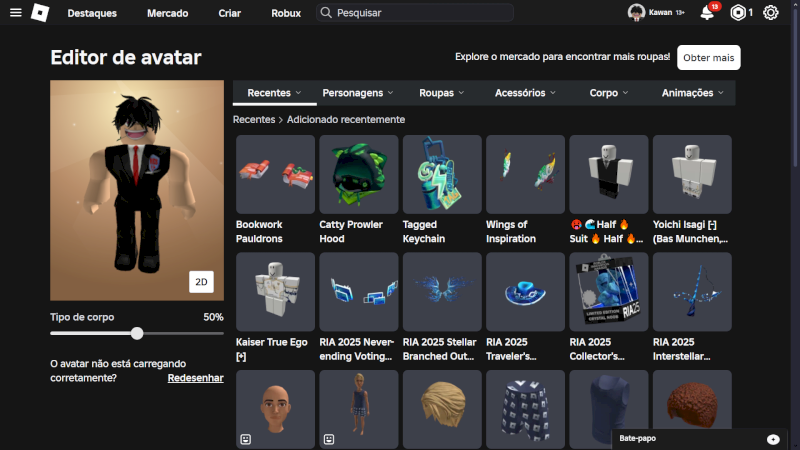The height and width of the screenshot is (450, 800).
Task: Expand the Recentes dropdown tab
Action: 274,93
